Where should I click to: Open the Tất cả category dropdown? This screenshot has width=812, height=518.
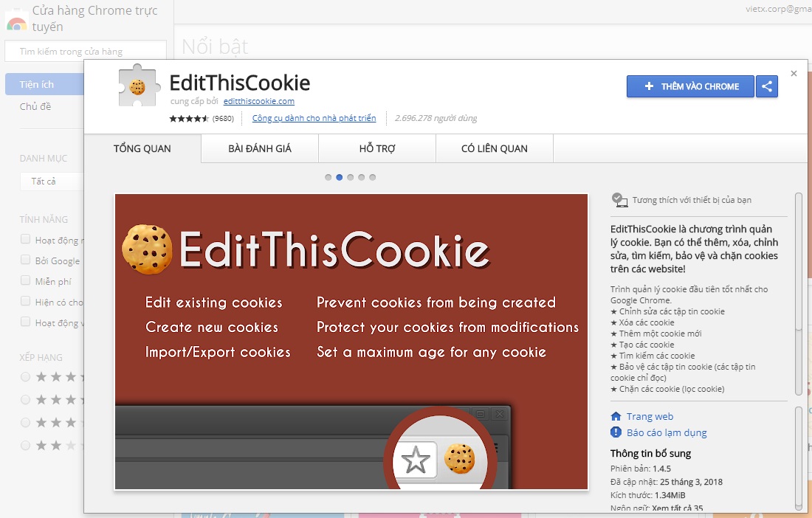[x=52, y=181]
